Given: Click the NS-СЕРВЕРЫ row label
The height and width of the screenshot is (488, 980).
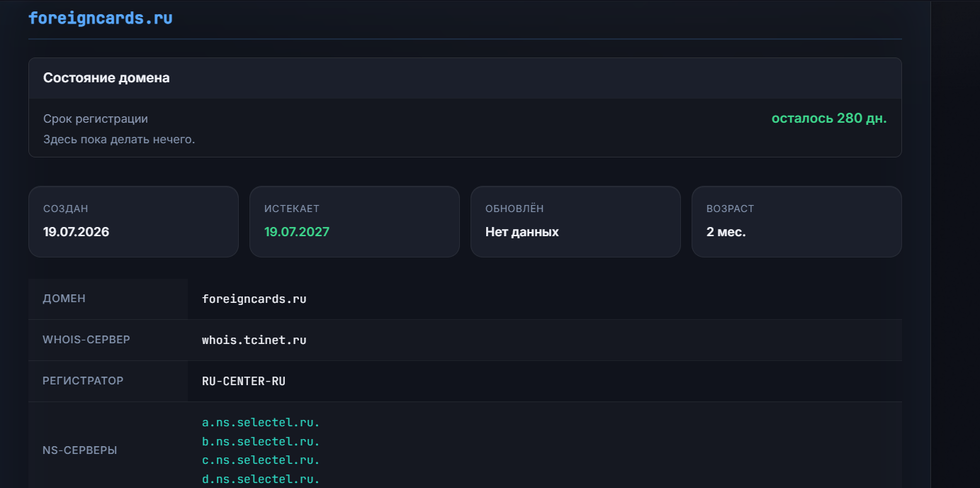Looking at the screenshot, I should click(80, 450).
